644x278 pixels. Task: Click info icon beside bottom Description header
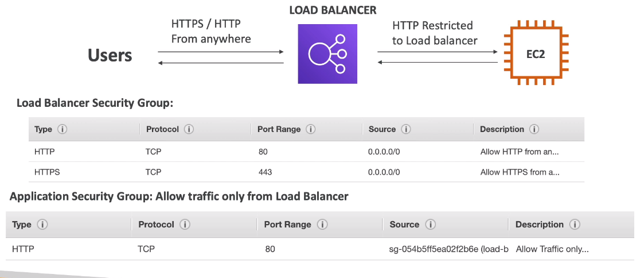pyautogui.click(x=575, y=225)
